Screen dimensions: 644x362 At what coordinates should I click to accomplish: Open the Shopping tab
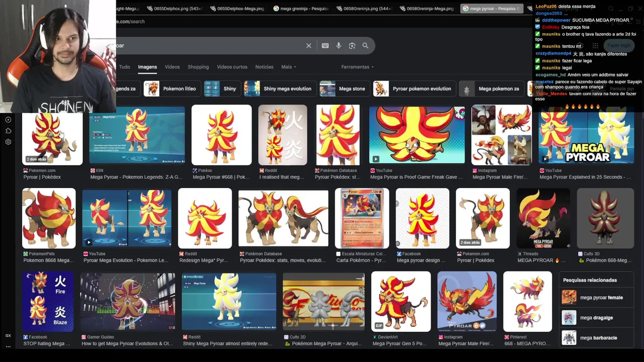pos(198,67)
